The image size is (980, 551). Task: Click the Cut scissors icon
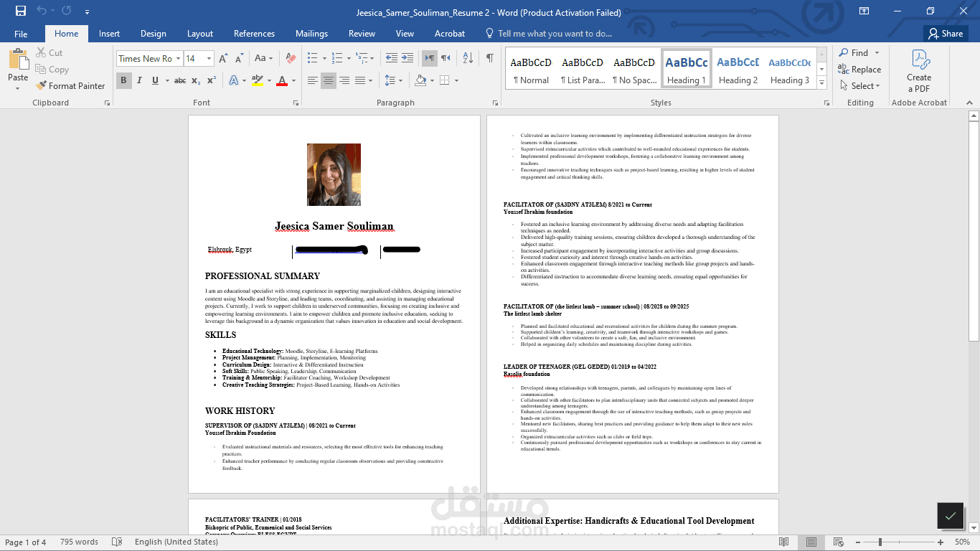coord(41,53)
